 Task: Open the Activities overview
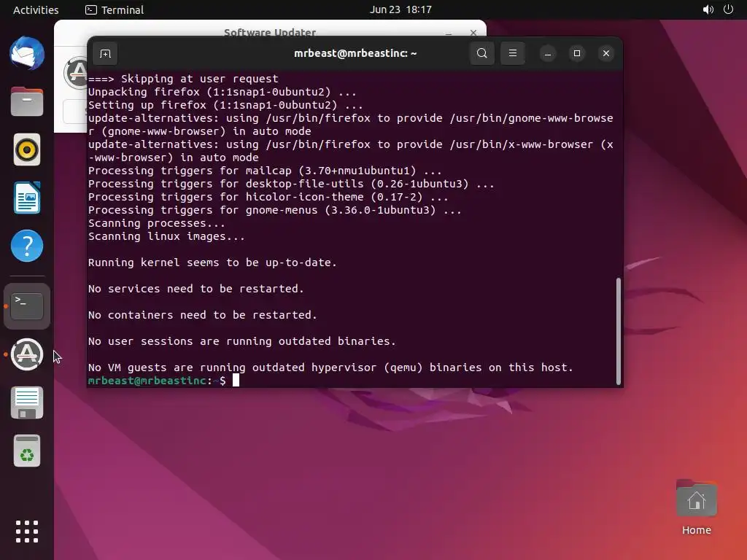coord(36,9)
